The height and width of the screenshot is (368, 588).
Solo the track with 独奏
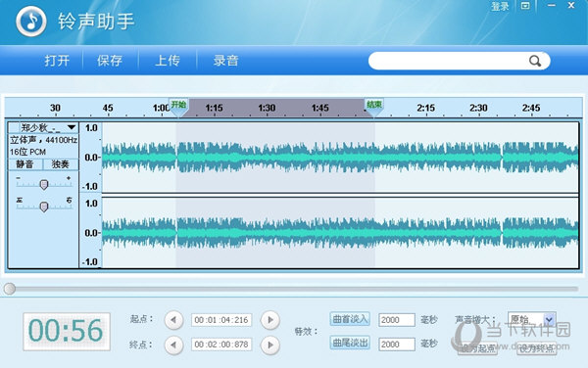pos(61,164)
